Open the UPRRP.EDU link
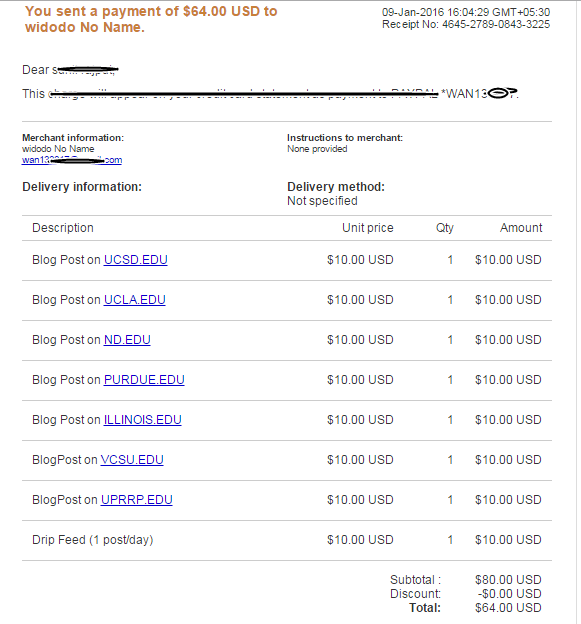 (137, 500)
